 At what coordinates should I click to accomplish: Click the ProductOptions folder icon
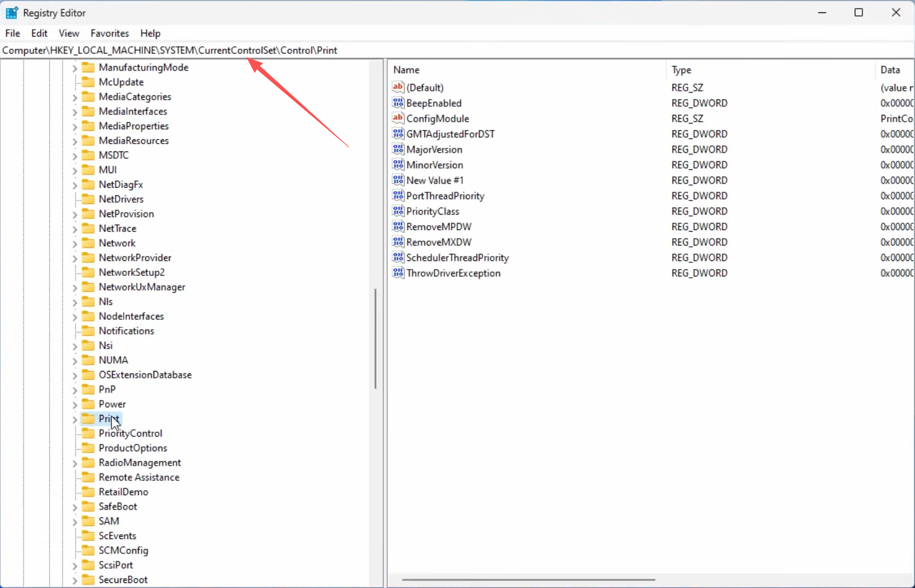coord(88,448)
